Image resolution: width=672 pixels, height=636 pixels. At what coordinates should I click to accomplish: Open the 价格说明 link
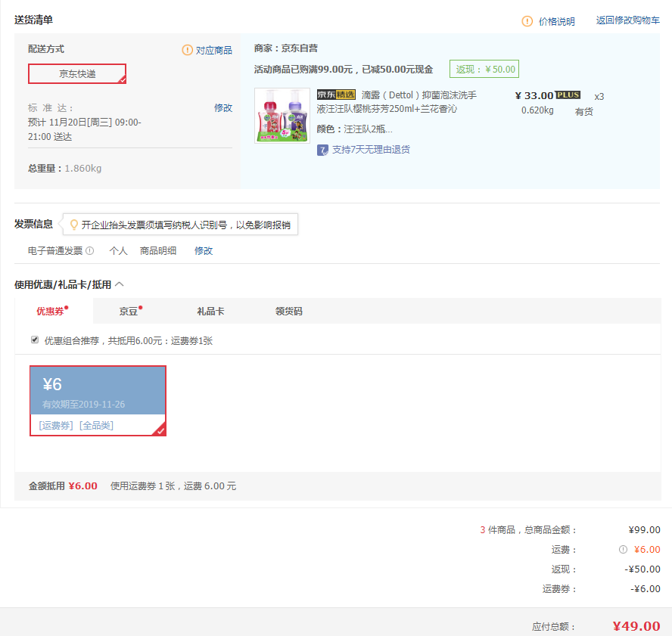coord(557,21)
